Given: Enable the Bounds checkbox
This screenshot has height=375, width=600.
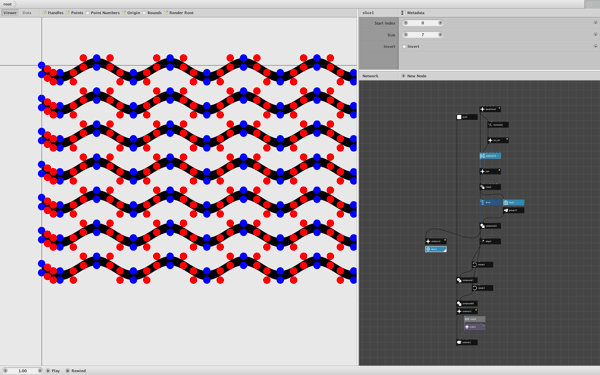Looking at the screenshot, I should [144, 13].
